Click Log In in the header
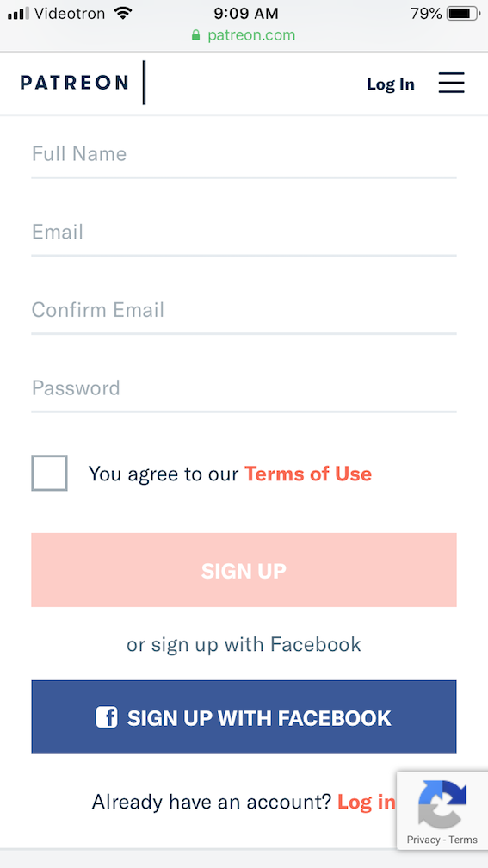Viewport: 488px width, 868px height. pos(391,84)
